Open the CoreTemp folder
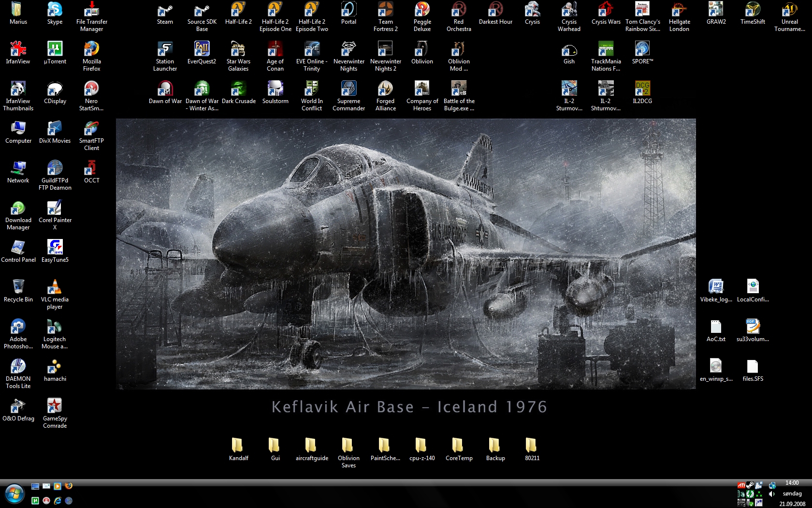 (459, 446)
